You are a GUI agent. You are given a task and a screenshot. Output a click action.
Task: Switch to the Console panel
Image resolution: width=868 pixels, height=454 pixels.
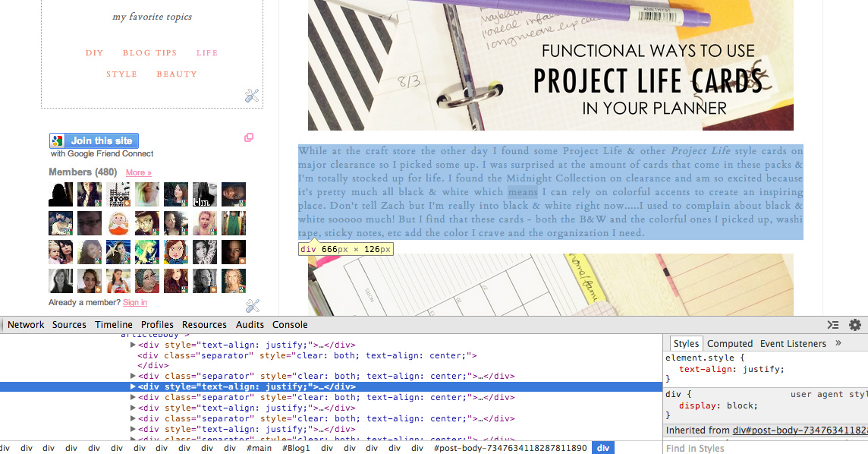pos(290,325)
